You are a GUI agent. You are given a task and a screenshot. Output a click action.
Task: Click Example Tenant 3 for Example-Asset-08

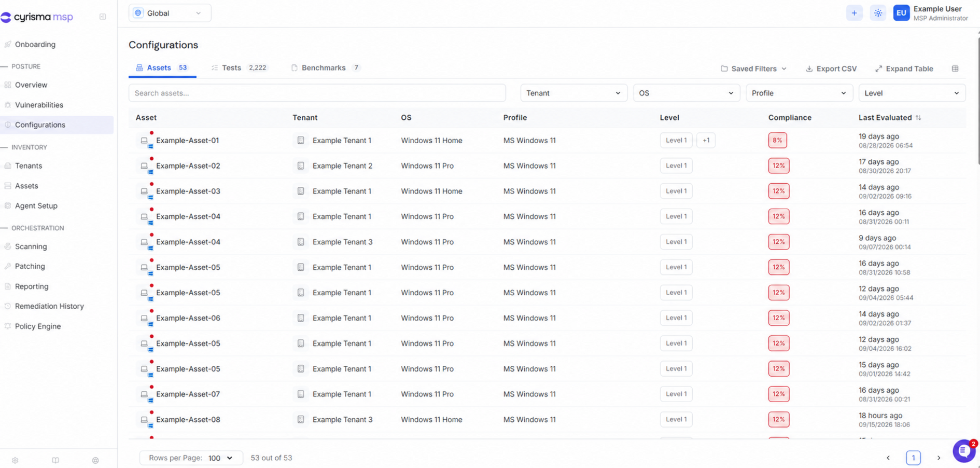(342, 420)
